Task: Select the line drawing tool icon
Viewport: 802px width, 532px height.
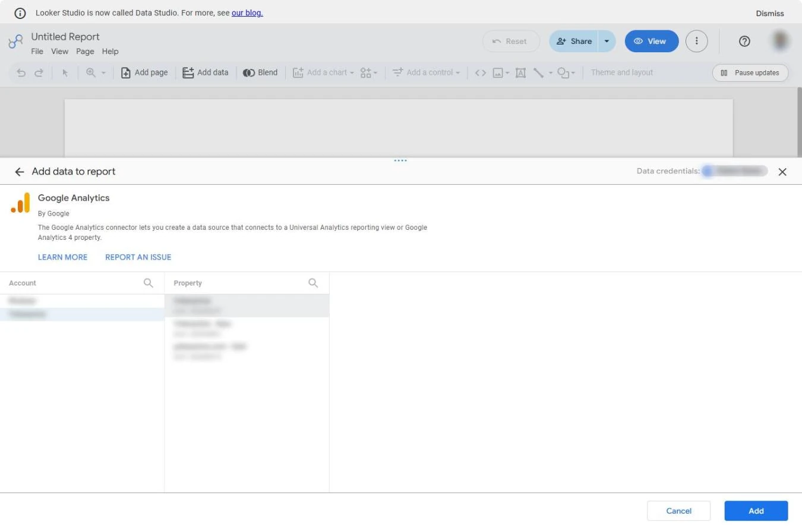Action: [538, 72]
